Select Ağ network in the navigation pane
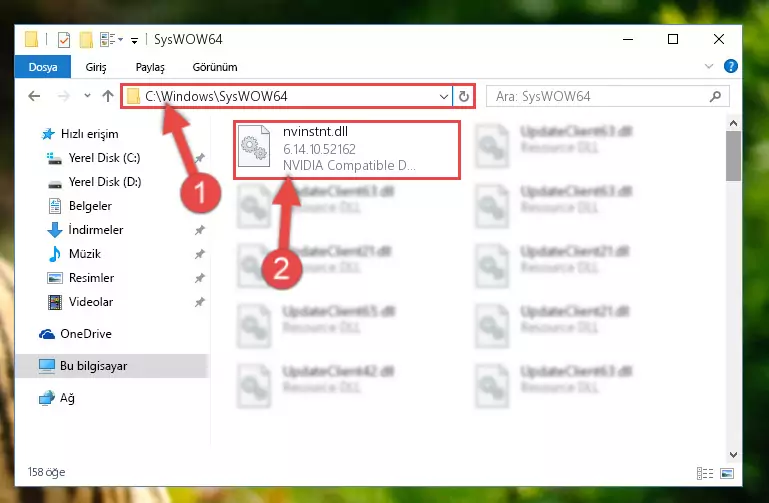Viewport: 769px width, 503px height. [57, 398]
